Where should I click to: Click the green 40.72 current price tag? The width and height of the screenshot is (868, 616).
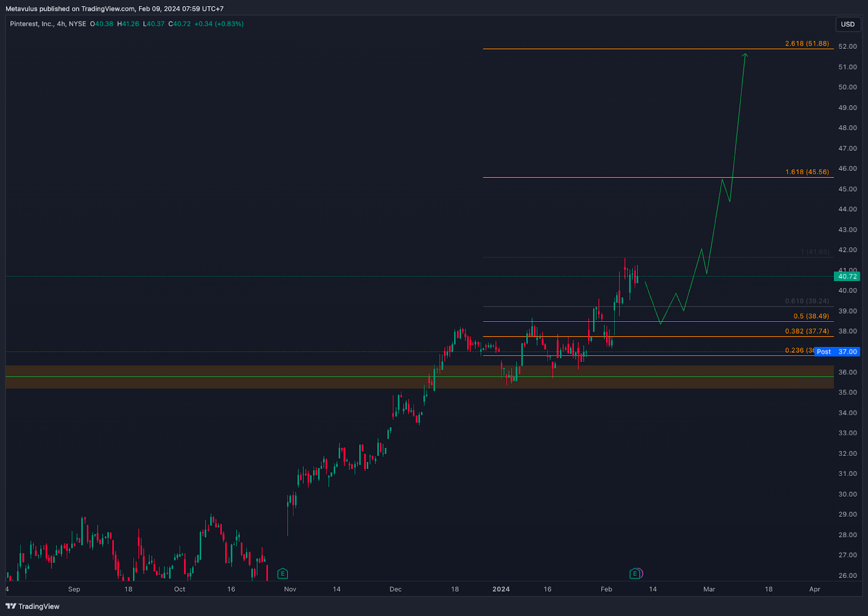pos(847,276)
